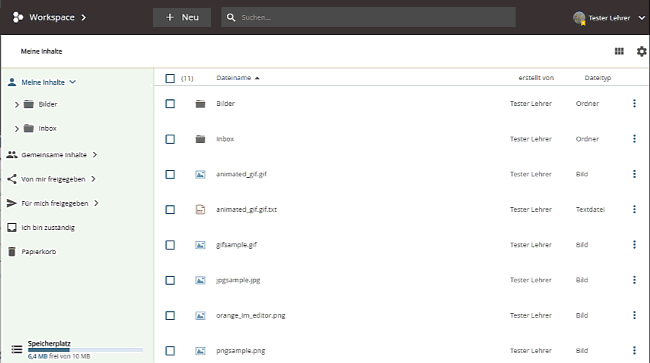Open the settings gear icon
This screenshot has height=363, width=650.
[x=641, y=51]
